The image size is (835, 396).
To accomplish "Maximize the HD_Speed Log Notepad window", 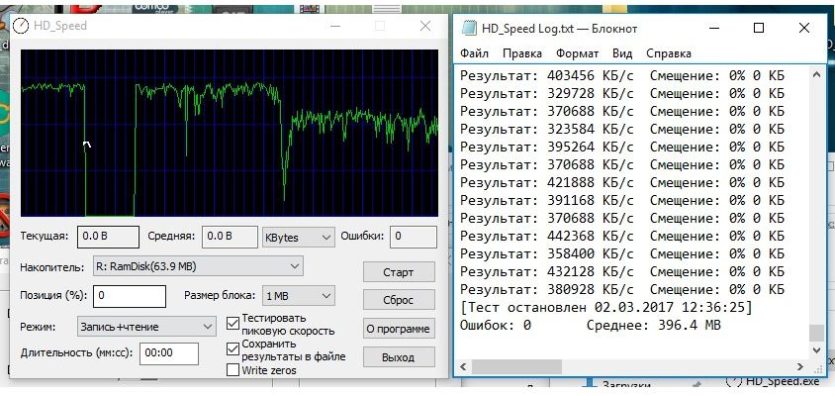I will (759, 28).
